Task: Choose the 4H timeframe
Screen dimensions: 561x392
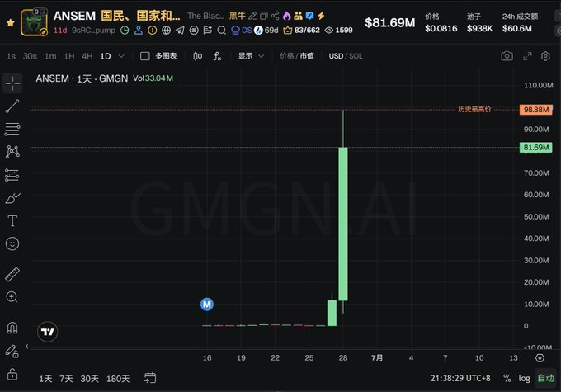Action: click(87, 56)
